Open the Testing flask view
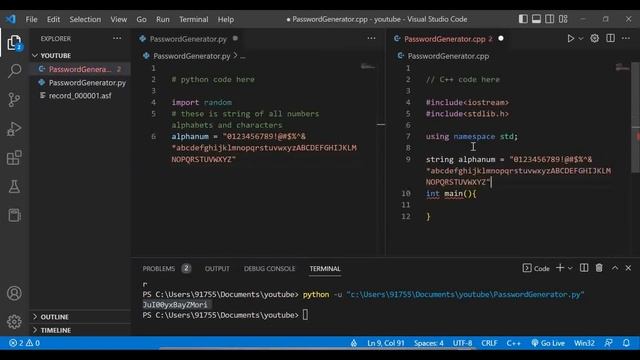Image resolution: width=640 pixels, height=360 pixels. point(14,187)
